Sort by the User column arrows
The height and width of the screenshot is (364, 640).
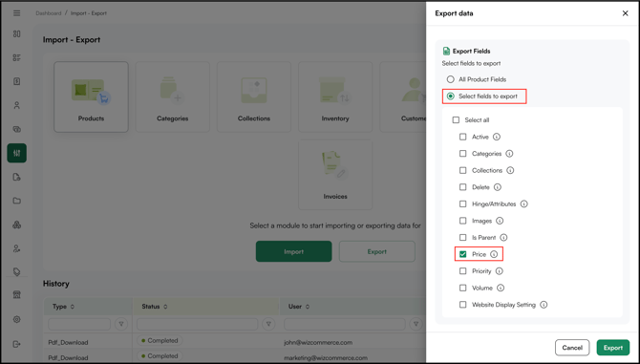[308, 307]
